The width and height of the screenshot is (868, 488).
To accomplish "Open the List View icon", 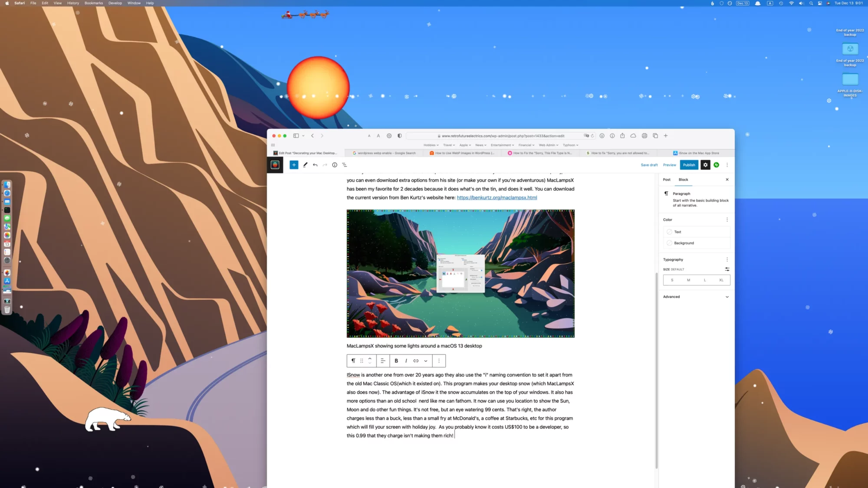I will (x=345, y=165).
